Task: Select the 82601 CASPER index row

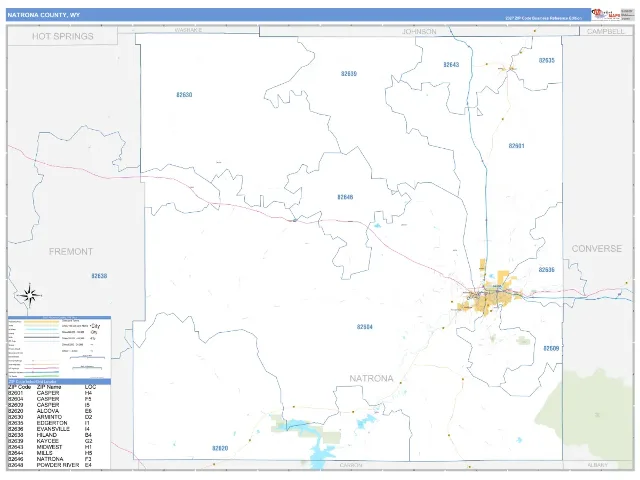Action: click(50, 393)
